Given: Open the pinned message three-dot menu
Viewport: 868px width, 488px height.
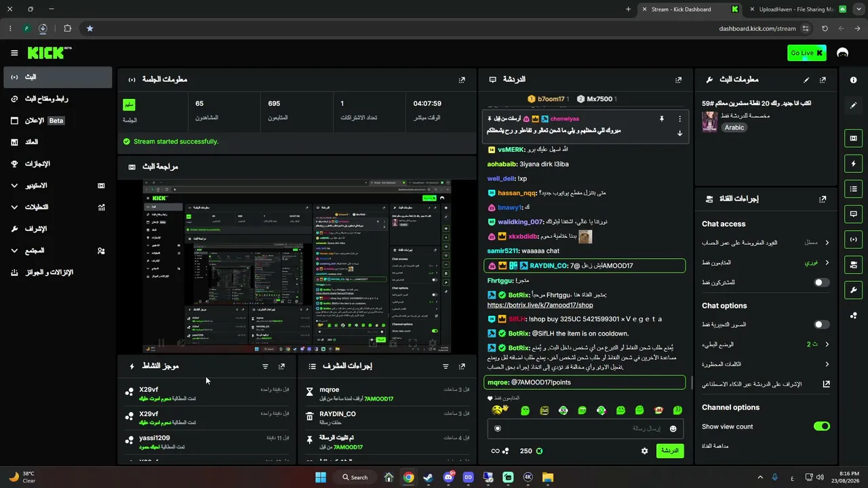Looking at the screenshot, I should 679,119.
